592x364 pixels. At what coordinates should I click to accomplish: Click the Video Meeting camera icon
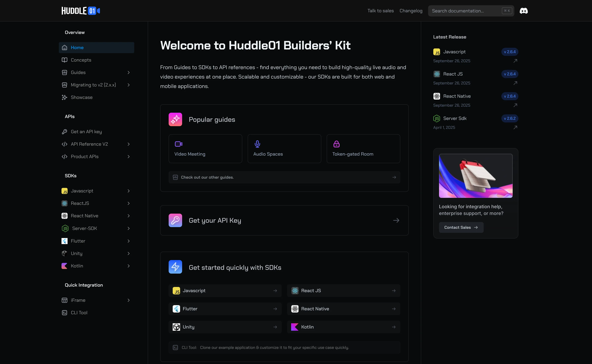178,144
